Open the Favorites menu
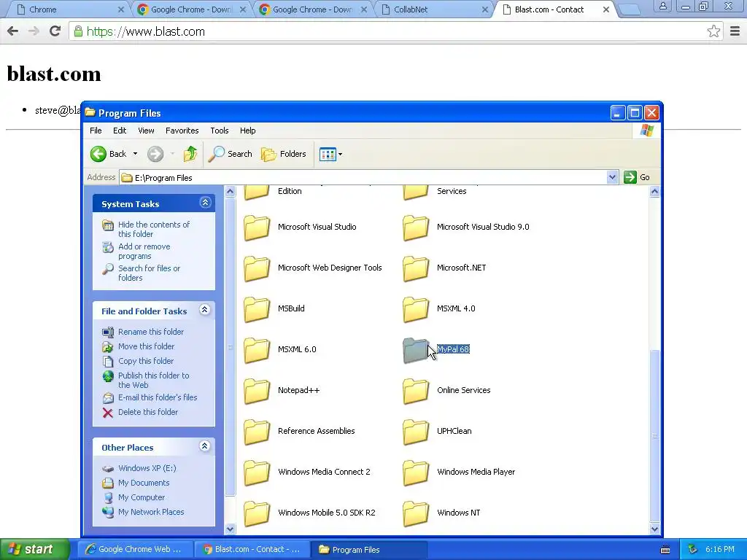The width and height of the screenshot is (747, 560). click(182, 131)
